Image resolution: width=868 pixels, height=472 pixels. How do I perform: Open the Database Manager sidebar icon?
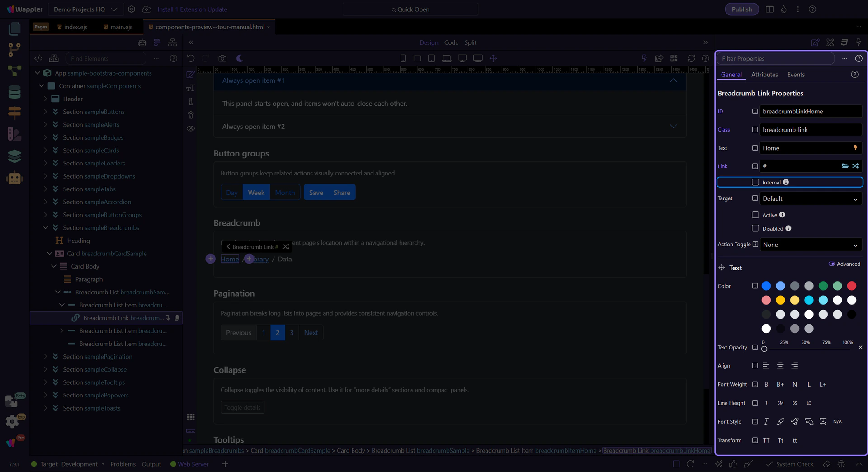(x=14, y=92)
